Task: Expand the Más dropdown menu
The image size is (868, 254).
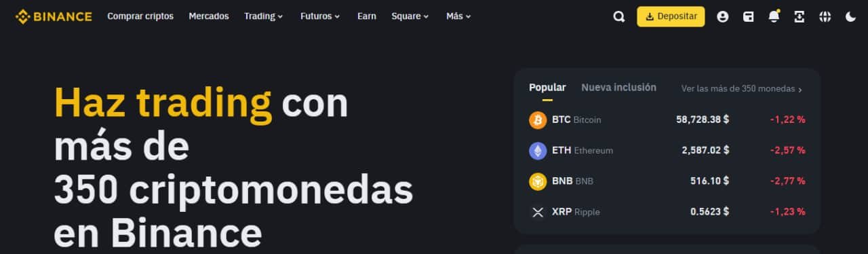Action: (x=458, y=16)
